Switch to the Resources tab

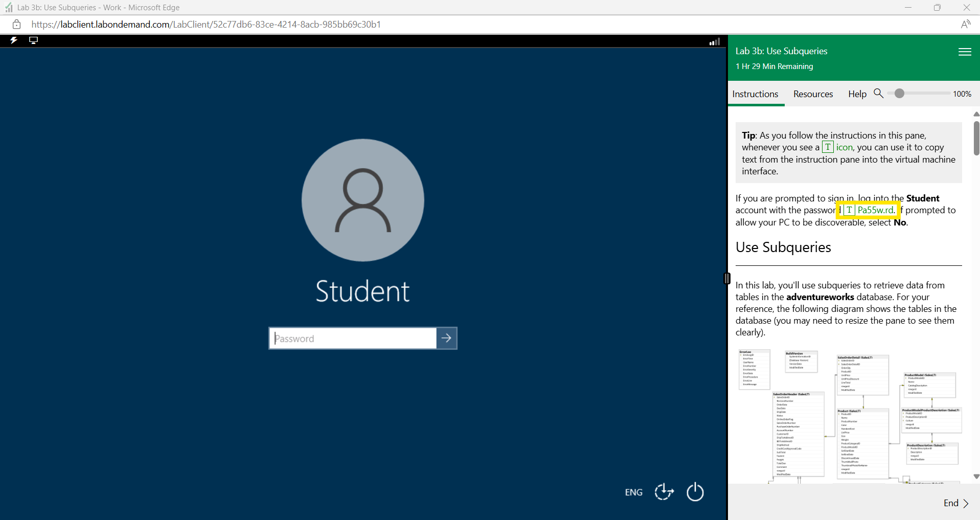click(813, 94)
